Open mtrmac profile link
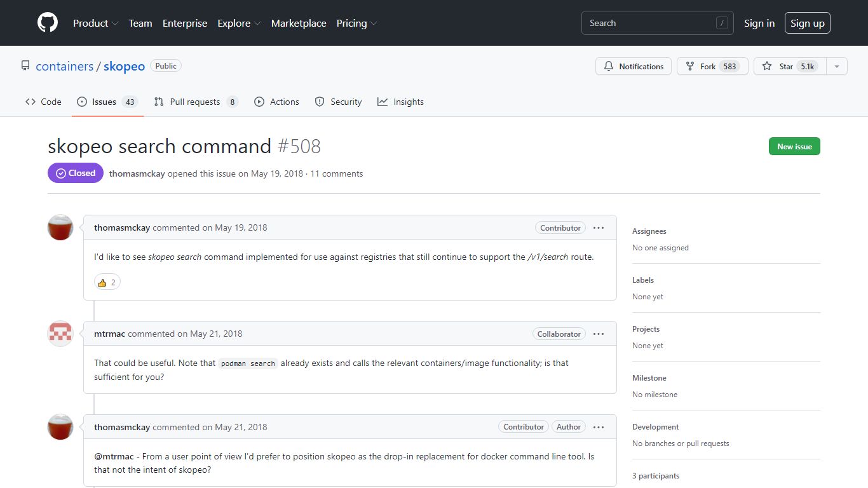This screenshot has width=868, height=488. [109, 334]
